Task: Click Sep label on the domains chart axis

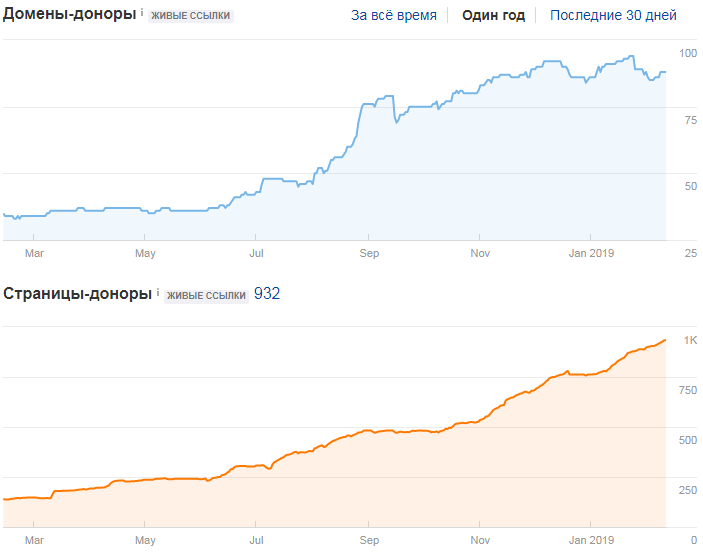Action: pos(369,254)
